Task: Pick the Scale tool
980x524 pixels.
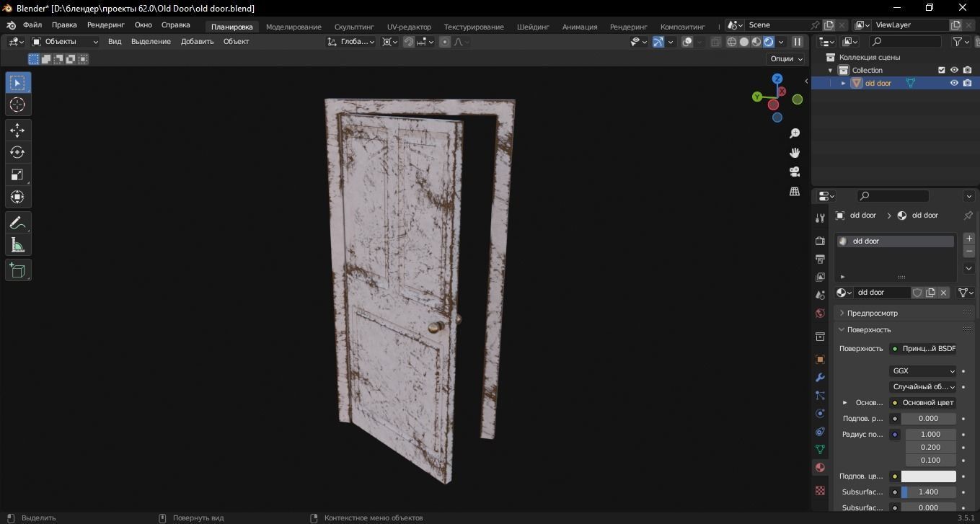Action: click(18, 174)
